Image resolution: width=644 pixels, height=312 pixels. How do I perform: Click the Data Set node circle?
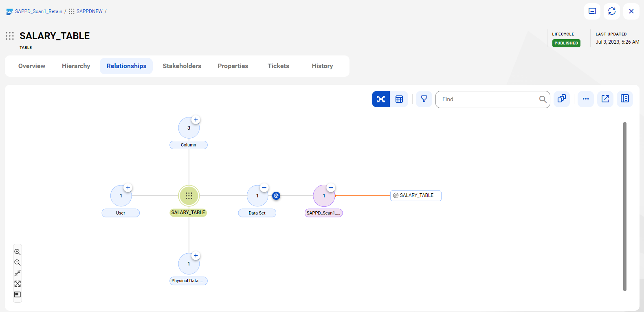(x=257, y=196)
